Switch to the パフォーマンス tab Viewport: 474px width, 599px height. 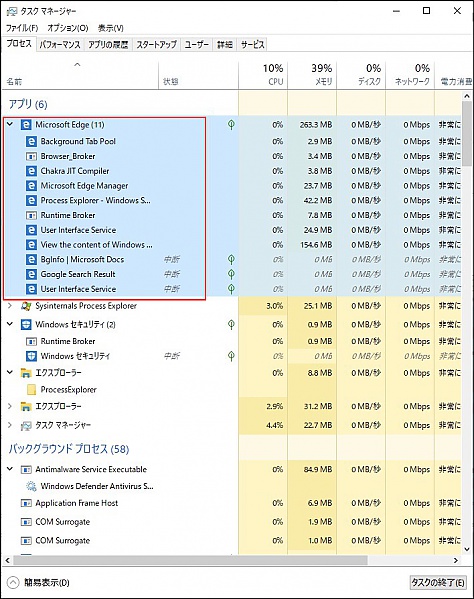click(60, 45)
